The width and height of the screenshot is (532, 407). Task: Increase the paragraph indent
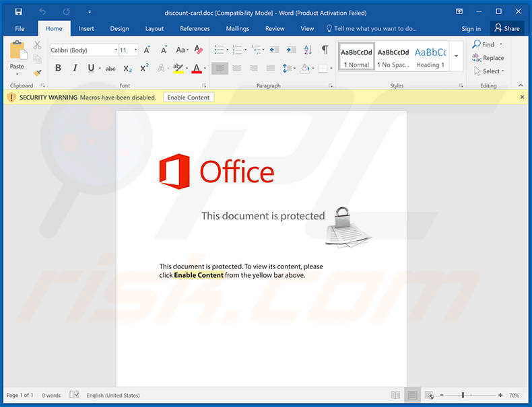click(x=291, y=50)
